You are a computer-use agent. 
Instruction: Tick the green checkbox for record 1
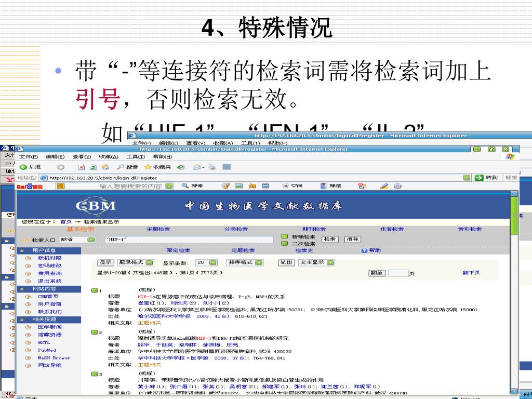pos(95,290)
